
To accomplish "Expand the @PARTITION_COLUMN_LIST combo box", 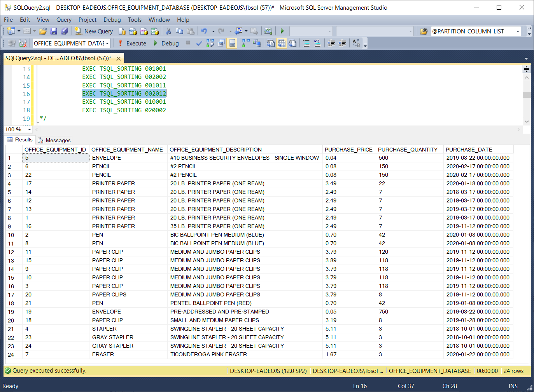I will point(518,31).
